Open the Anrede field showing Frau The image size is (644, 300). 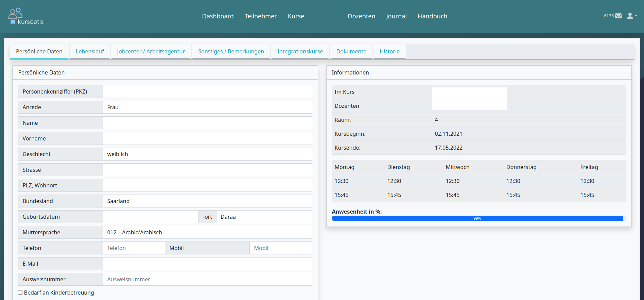click(x=207, y=107)
